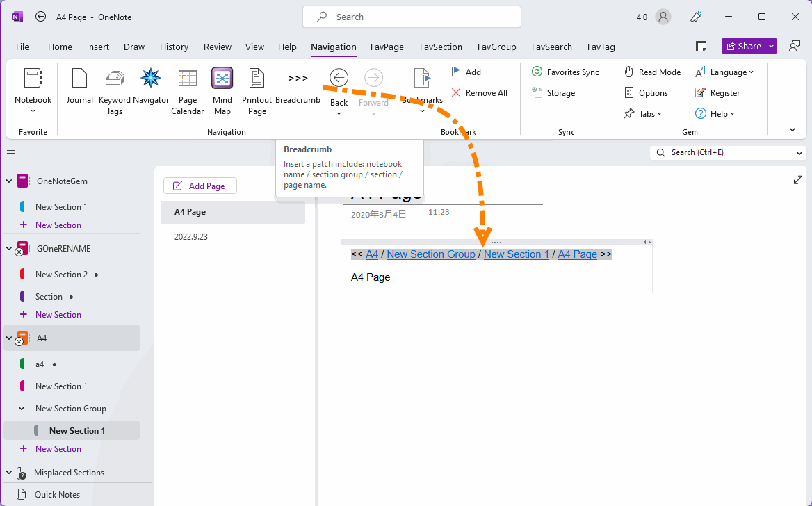Open Mind Map tool
812x506 pixels.
tap(222, 92)
